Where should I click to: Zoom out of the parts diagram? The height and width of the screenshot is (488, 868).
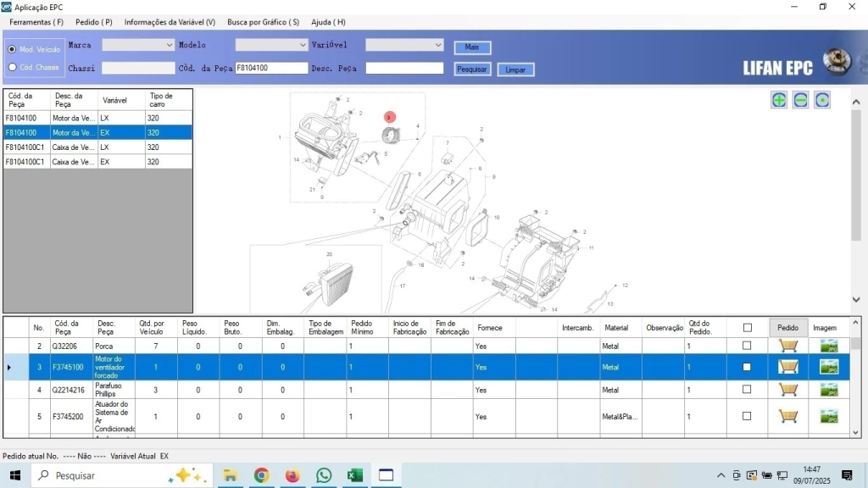[800, 100]
